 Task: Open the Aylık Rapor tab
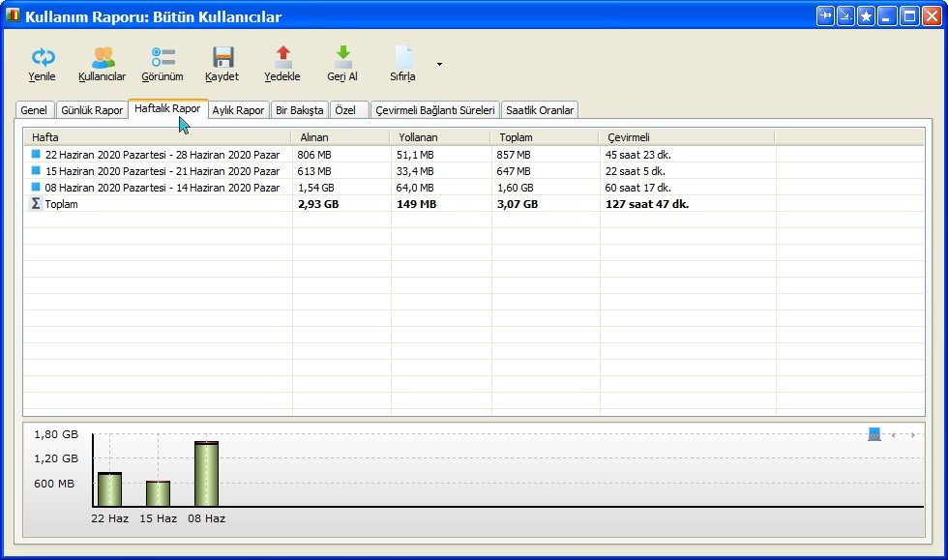pos(238,110)
